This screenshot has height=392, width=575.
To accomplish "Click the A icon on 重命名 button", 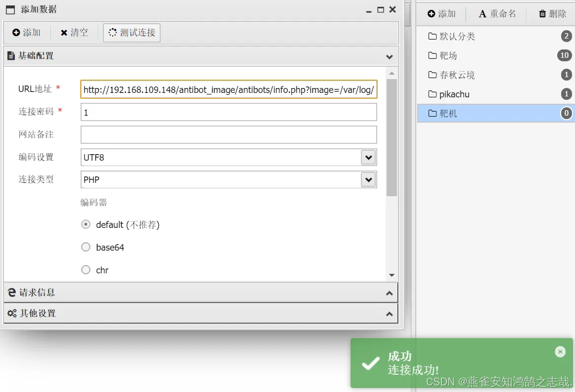I will click(x=483, y=14).
